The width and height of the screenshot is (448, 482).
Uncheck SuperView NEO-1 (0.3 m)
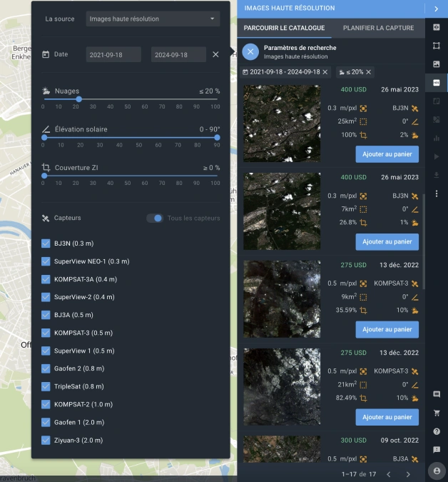(x=46, y=261)
